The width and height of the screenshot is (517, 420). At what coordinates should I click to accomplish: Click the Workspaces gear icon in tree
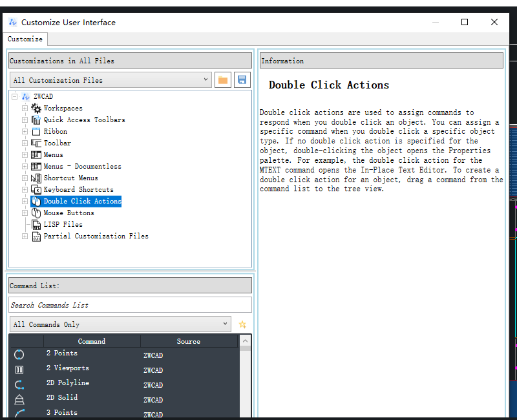point(36,109)
